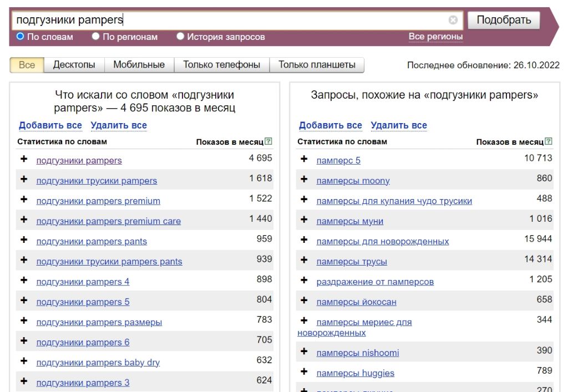Open the подгузники pampers размеры link
Screen dimensions: 568x392
tap(99, 322)
